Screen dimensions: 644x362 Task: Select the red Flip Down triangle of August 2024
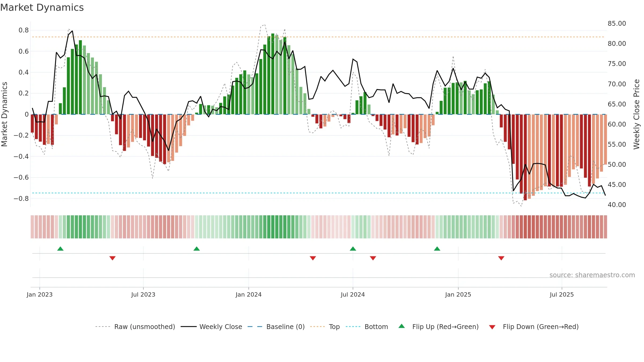[373, 258]
